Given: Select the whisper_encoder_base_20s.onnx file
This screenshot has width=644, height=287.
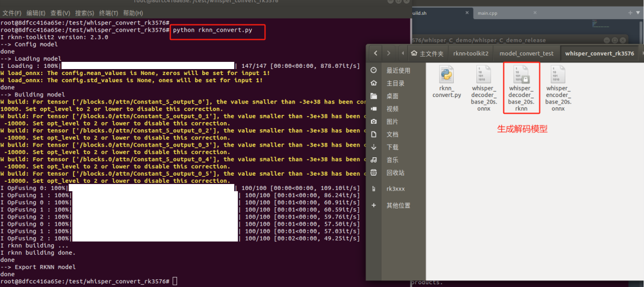Looking at the screenshot, I should pyautogui.click(x=558, y=88).
